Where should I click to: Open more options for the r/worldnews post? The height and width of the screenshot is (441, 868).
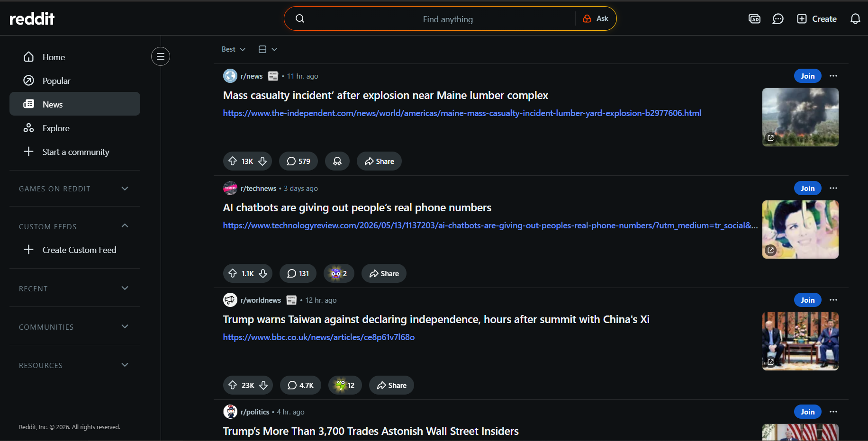coord(833,300)
